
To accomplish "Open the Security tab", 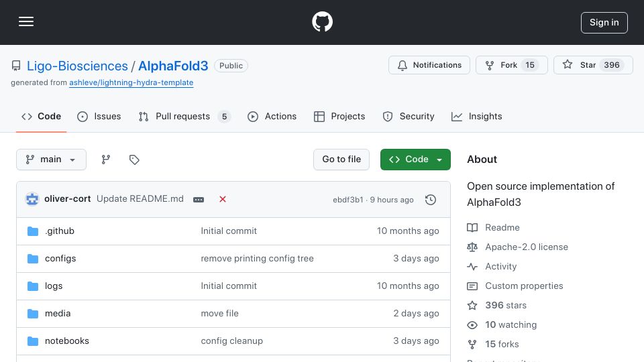I will pyautogui.click(x=409, y=117).
